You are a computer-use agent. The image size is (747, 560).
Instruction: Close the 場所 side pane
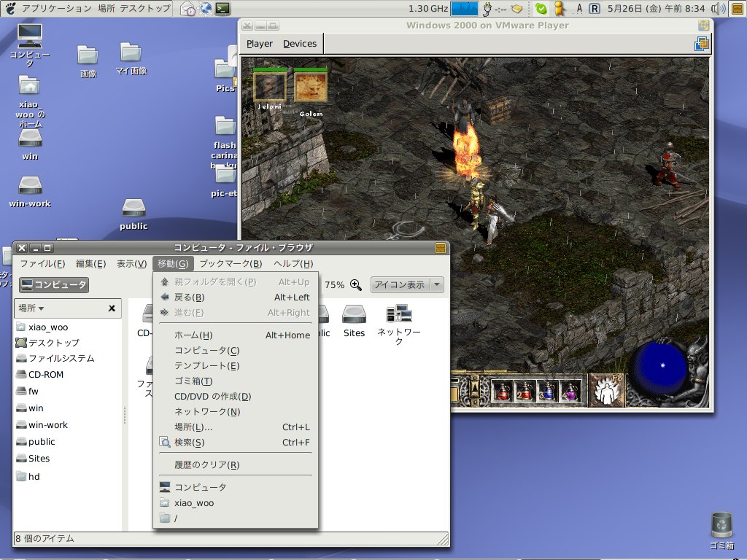point(112,308)
